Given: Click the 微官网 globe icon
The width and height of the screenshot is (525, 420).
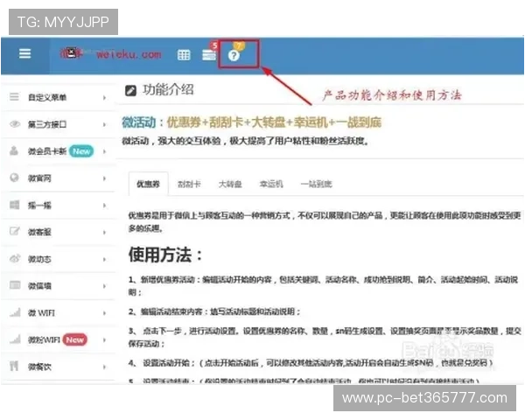Looking at the screenshot, I should (x=14, y=178).
